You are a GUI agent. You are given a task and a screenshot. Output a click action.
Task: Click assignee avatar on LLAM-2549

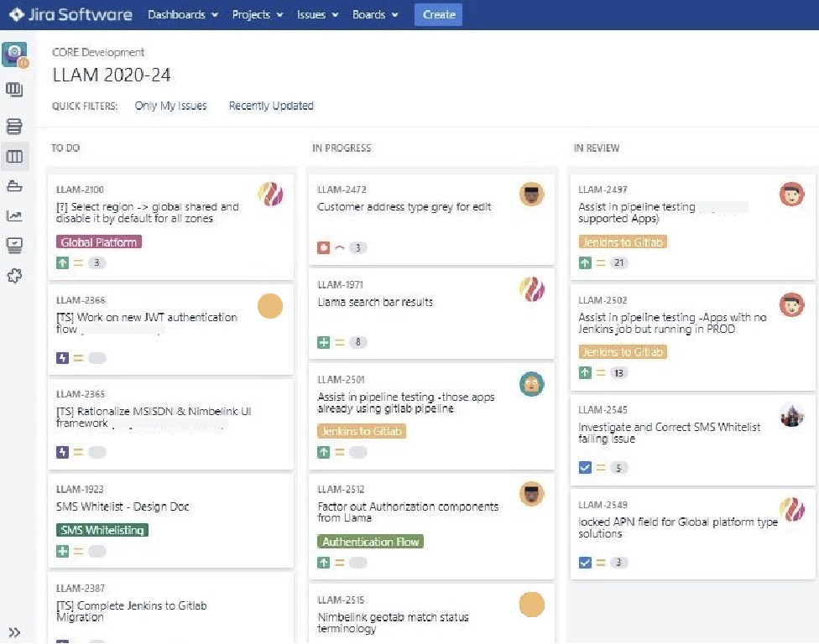point(792,509)
